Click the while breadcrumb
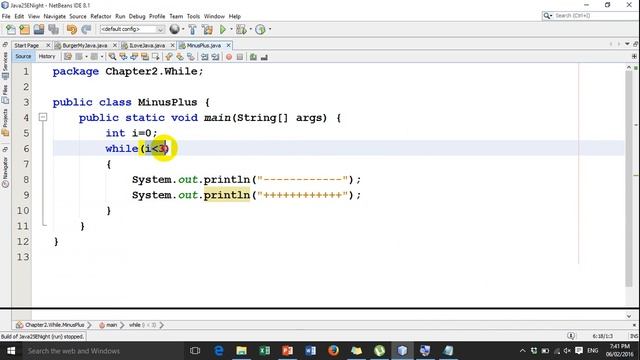The width and height of the screenshot is (640, 360). (142, 325)
